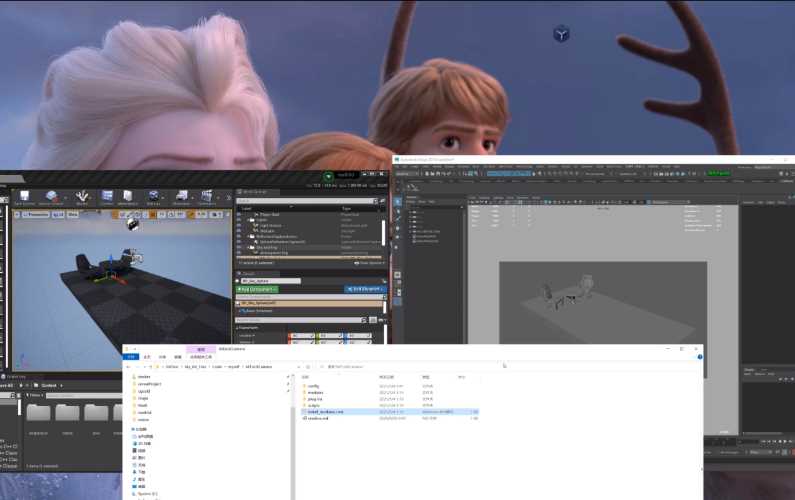Toggle visibility of SkyLight in the Outliner
Screen dimensions: 795x500
(x=239, y=231)
